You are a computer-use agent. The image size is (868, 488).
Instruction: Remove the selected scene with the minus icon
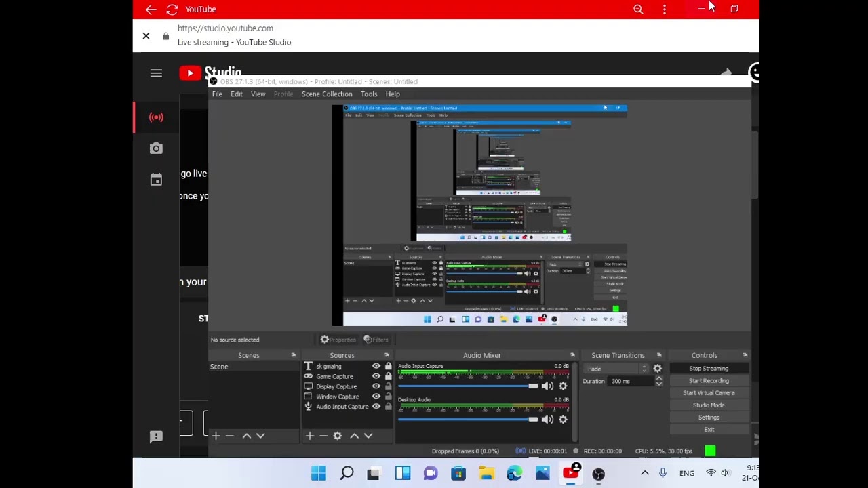pyautogui.click(x=229, y=436)
